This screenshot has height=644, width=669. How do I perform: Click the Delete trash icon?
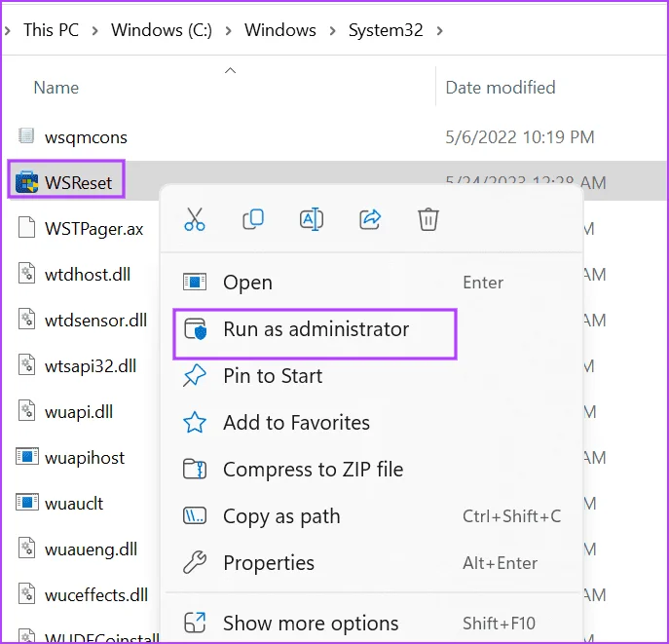point(427,219)
